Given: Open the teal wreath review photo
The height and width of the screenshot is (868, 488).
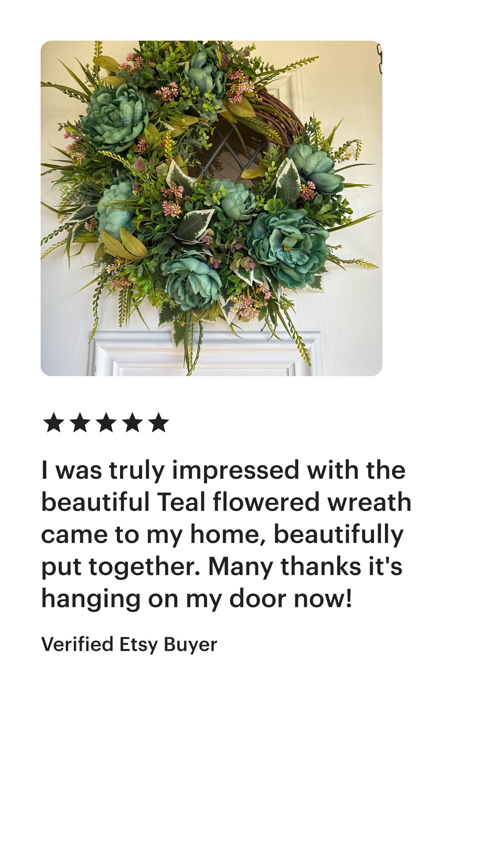Looking at the screenshot, I should click(211, 208).
